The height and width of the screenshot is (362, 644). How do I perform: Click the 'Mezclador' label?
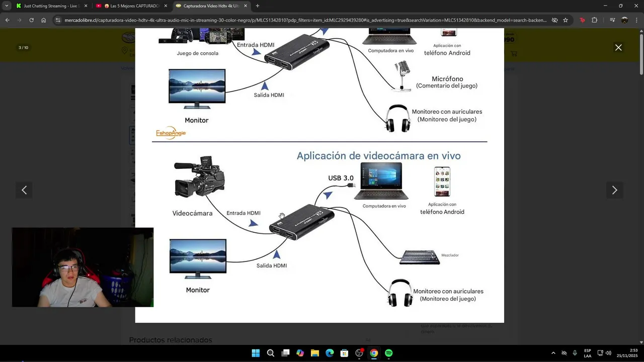coord(450,255)
